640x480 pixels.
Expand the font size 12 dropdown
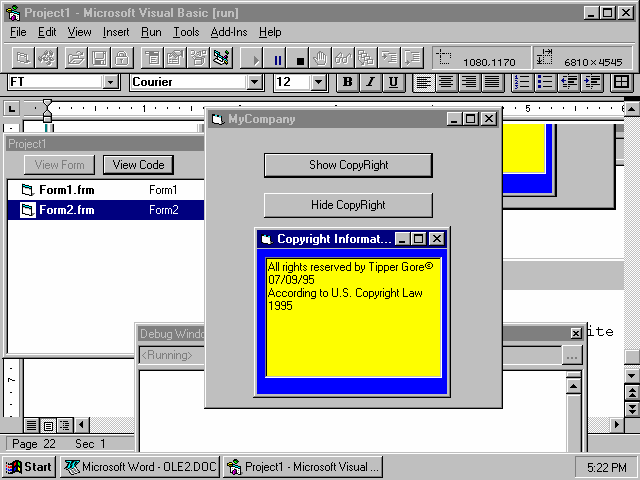(x=319, y=82)
